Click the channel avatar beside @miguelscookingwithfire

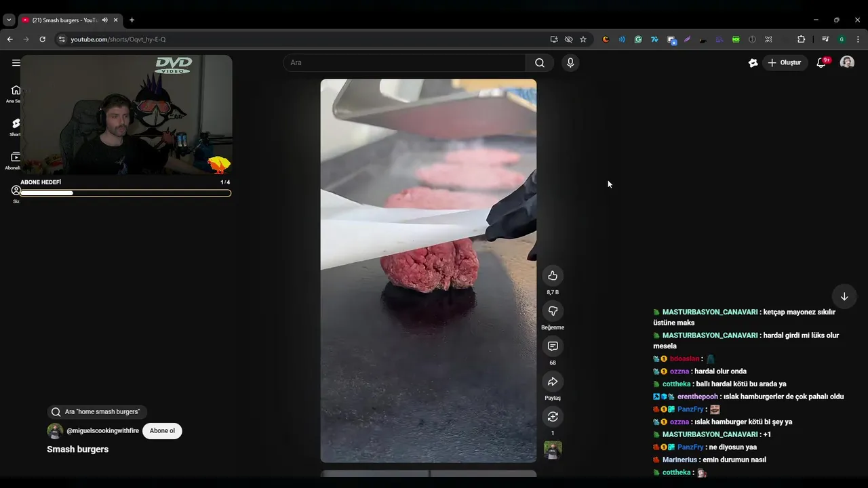(x=55, y=431)
